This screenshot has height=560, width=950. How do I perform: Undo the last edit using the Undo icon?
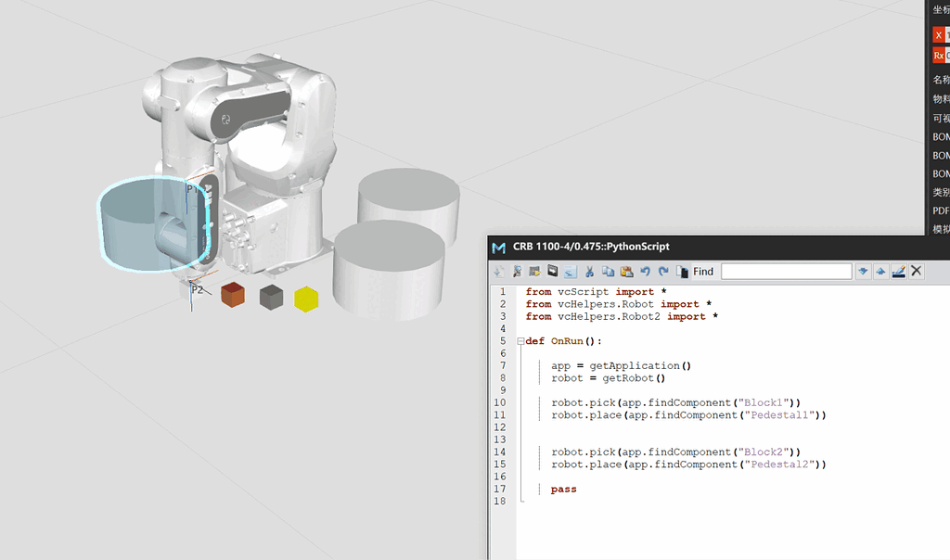click(646, 271)
